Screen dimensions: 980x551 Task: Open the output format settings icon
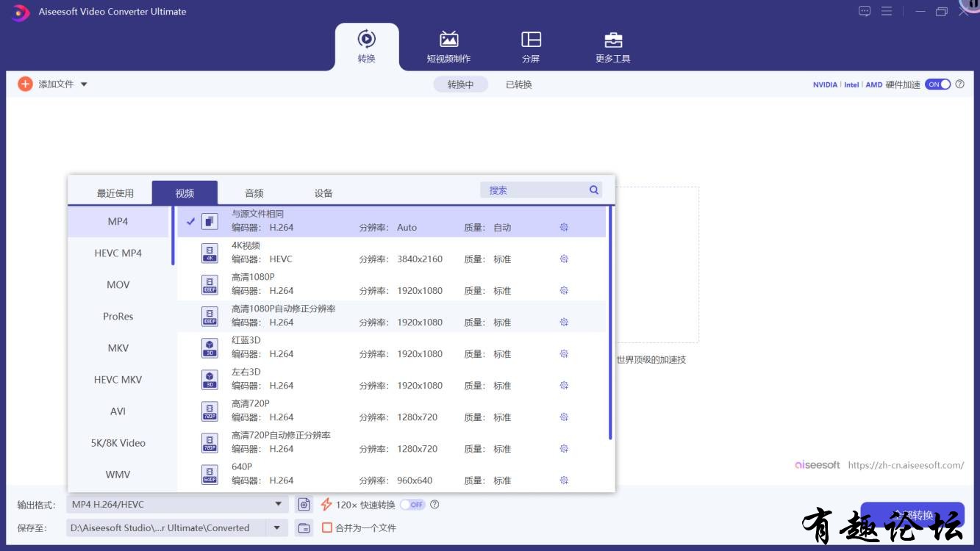(304, 505)
